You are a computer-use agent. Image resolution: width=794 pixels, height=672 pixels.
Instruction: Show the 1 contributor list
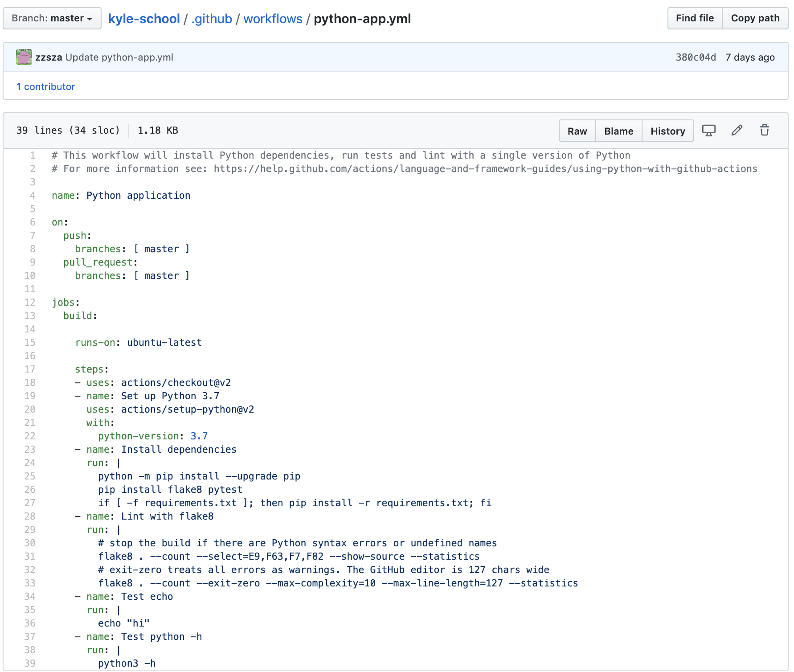tap(46, 87)
